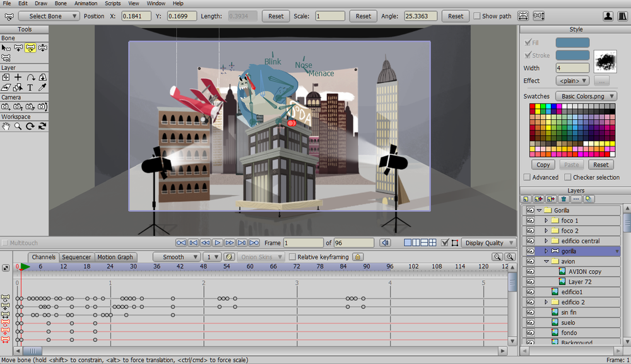Screen dimensions: 631x364
Task: Open the Smooth interpolation dropdown
Action: pyautogui.click(x=176, y=257)
